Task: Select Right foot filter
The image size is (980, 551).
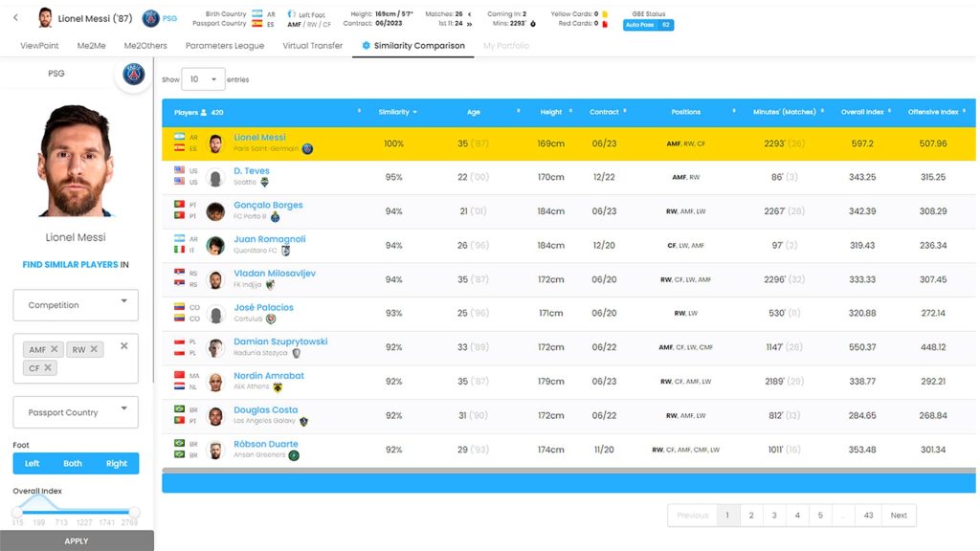Action: (117, 464)
